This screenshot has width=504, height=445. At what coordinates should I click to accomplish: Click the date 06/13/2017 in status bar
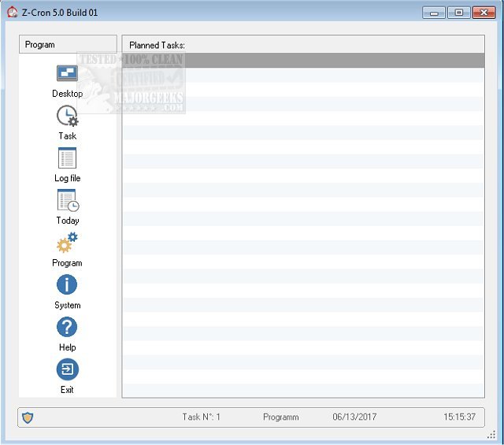click(x=354, y=417)
